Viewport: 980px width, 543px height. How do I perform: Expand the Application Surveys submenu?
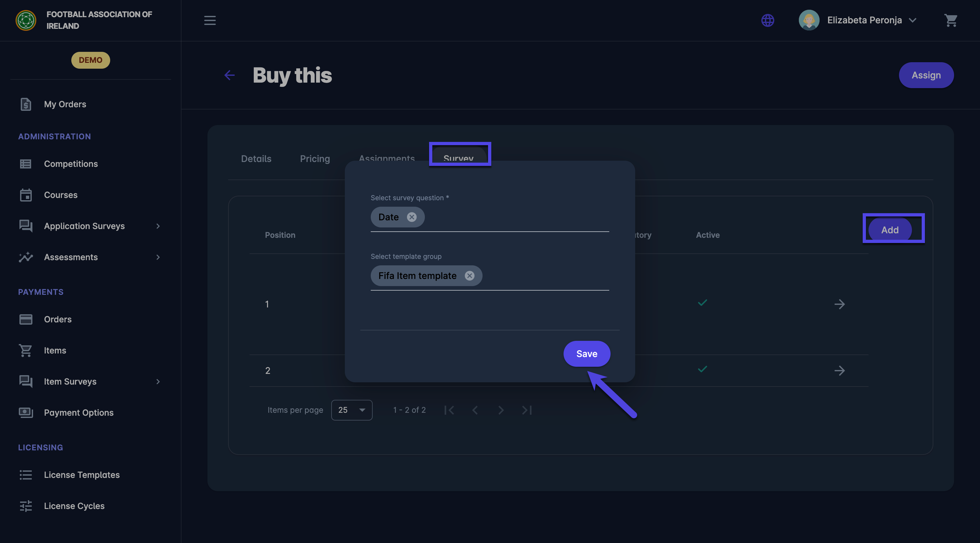(x=158, y=226)
